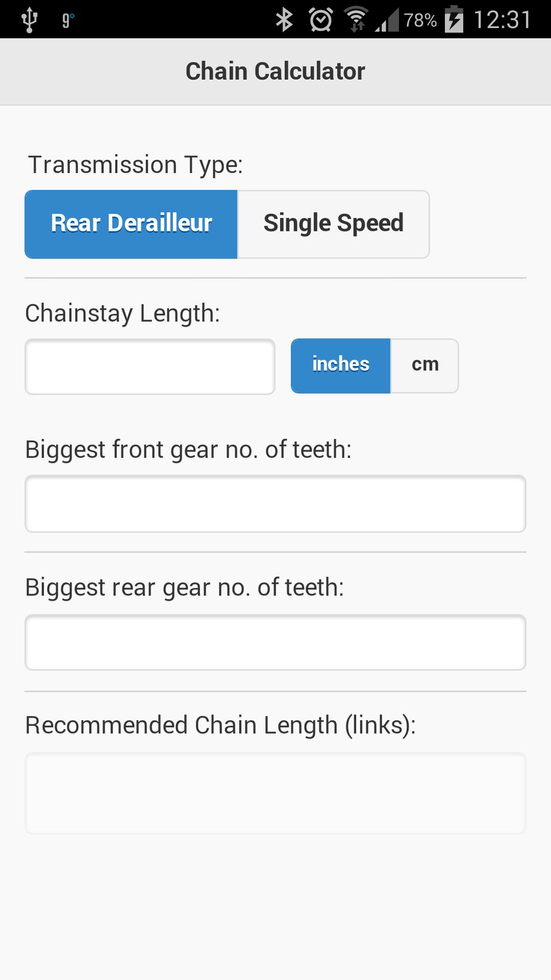This screenshot has height=980, width=551.
Task: Tap the 12:31 clock in status bar
Action: coord(503,20)
